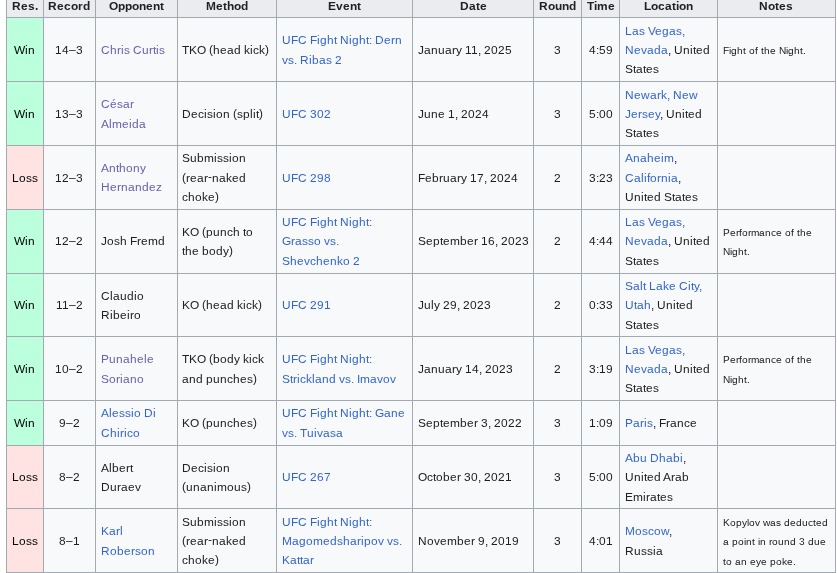
Task: Open the Anthony Hernandez opponent link
Action: [131, 177]
